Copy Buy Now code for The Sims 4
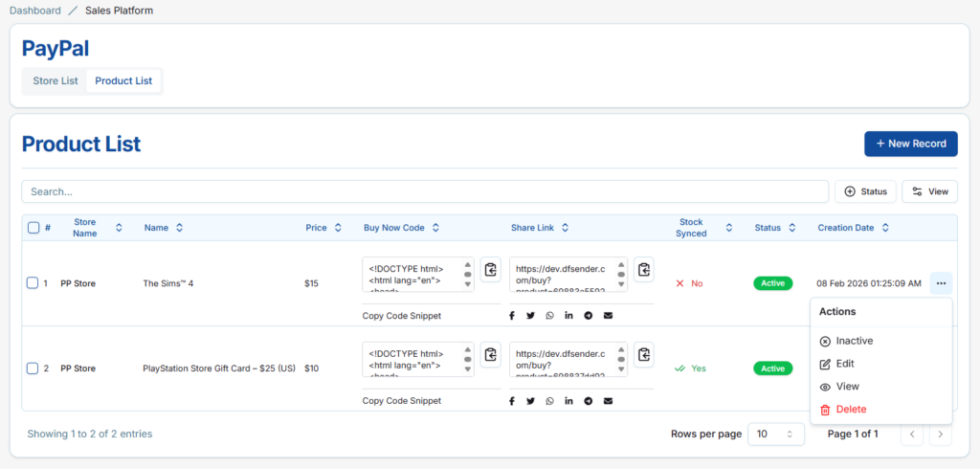This screenshot has width=980, height=469. 490,271
